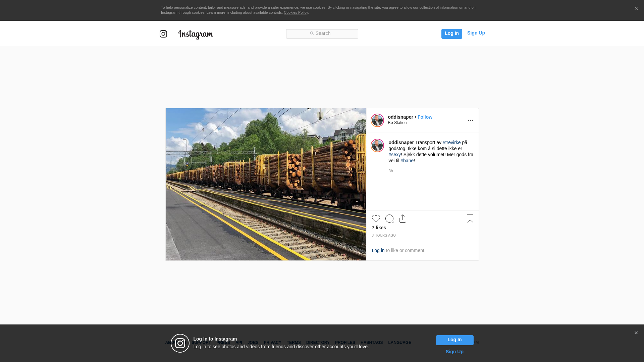This screenshot has width=644, height=362.
Task: Open the post options three-dot menu
Action: pos(470,120)
